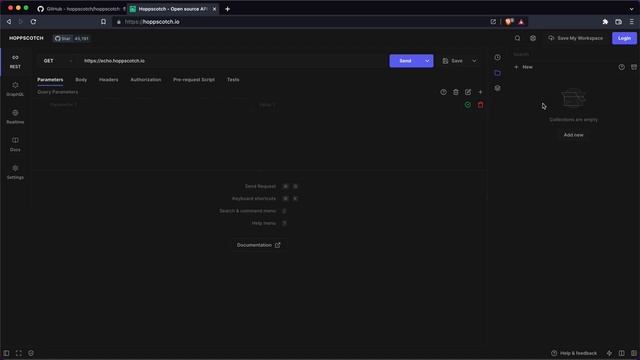Switch to the Pre-request Script tab
This screenshot has width=640, height=360.
[194, 80]
